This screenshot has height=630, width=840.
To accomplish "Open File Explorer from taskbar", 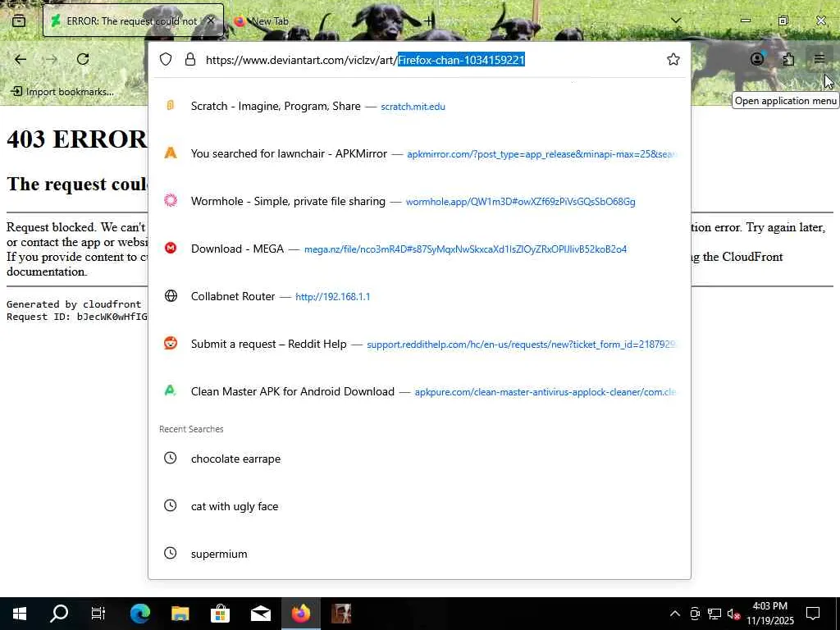I will pos(180,614).
